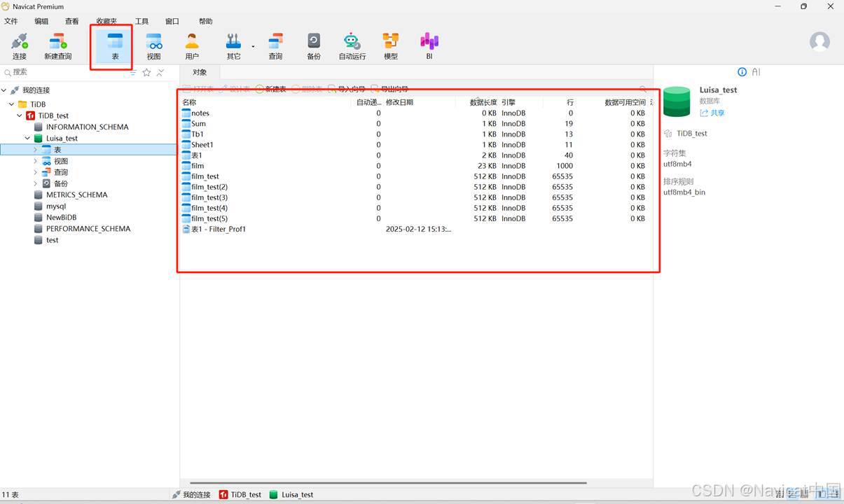Open the 编辑 (Edit) menu
Screen dimensions: 844x504
click(x=42, y=22)
